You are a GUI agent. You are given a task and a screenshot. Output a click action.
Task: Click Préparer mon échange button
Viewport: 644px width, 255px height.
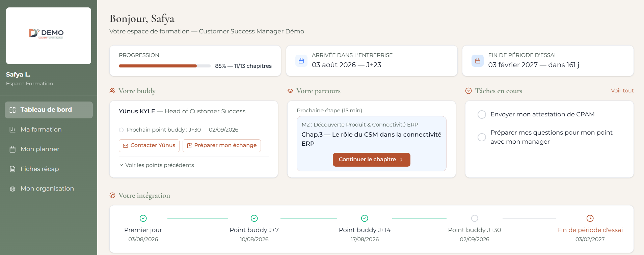[x=222, y=146]
